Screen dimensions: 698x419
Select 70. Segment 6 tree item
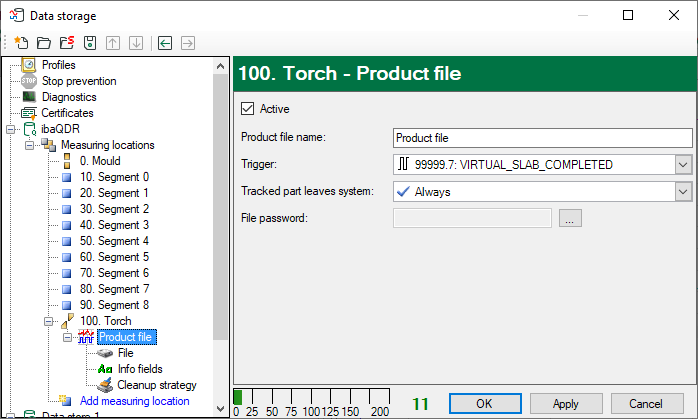tap(114, 273)
